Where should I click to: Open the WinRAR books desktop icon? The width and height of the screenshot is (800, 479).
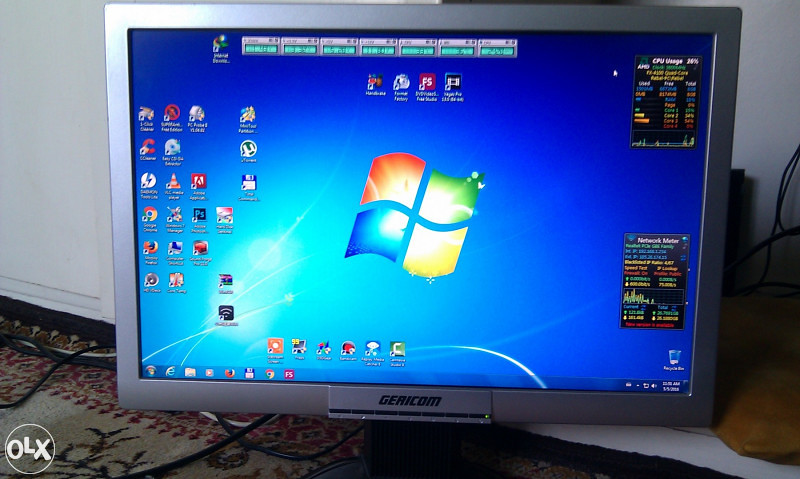coord(226,284)
